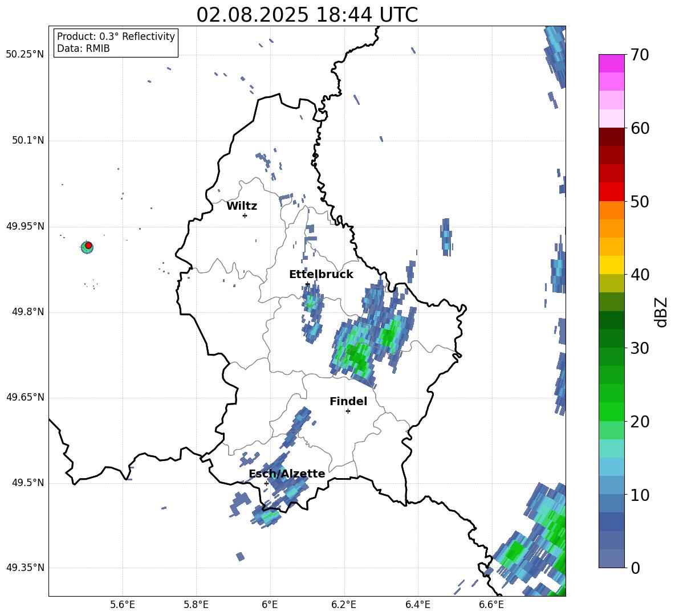Click the colorbar label 30

coord(640,348)
